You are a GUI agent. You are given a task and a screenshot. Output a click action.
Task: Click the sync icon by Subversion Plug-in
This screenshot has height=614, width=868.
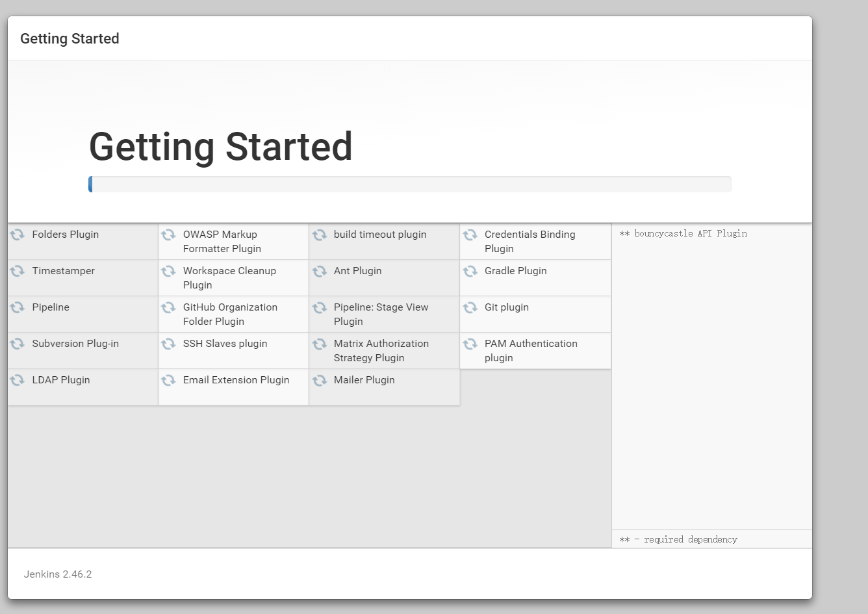[18, 344]
